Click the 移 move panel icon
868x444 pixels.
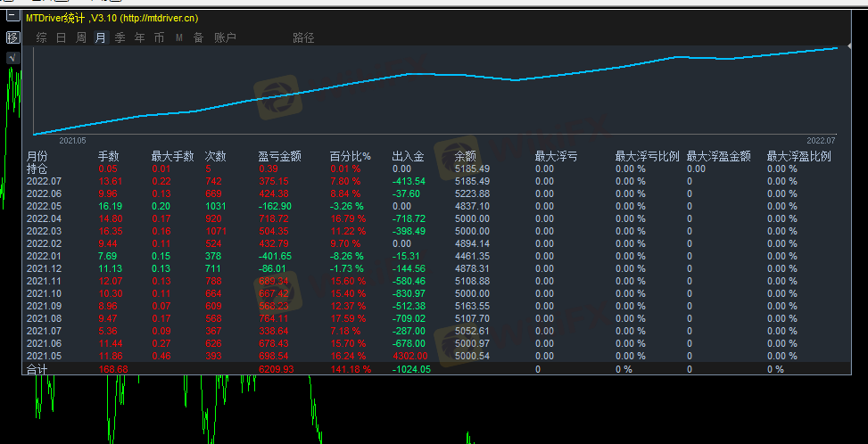[12, 37]
